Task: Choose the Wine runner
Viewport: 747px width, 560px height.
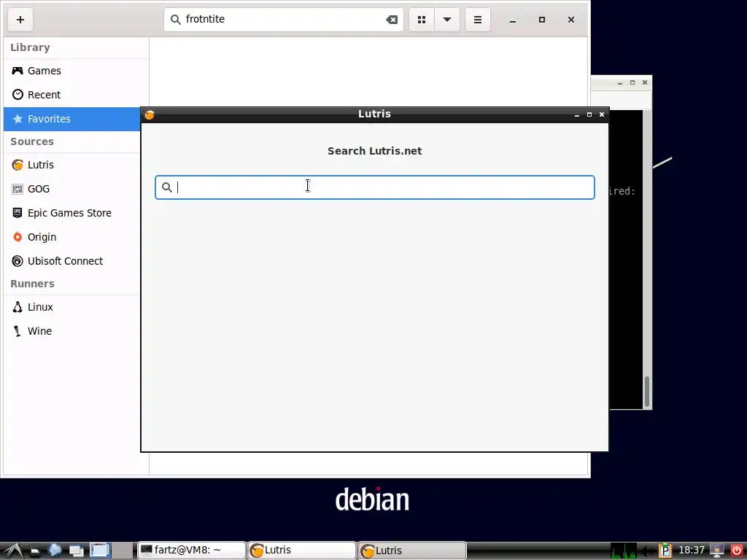Action: tap(72, 331)
